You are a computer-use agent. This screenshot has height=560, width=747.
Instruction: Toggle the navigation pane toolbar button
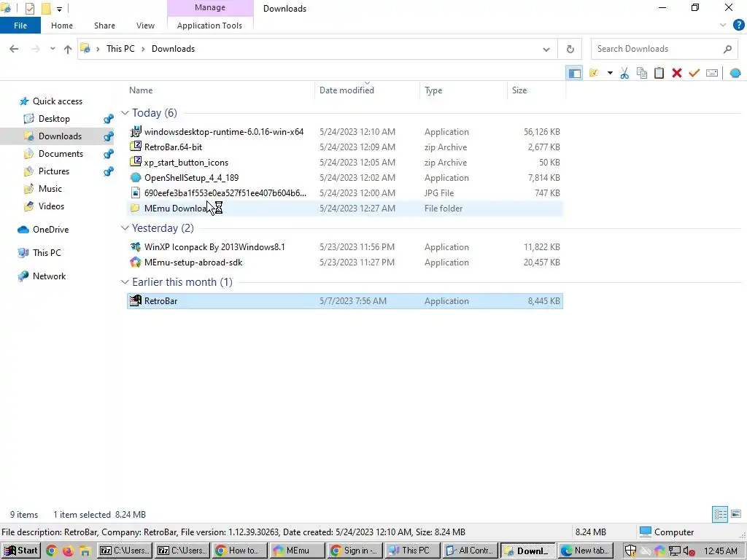[x=575, y=74]
